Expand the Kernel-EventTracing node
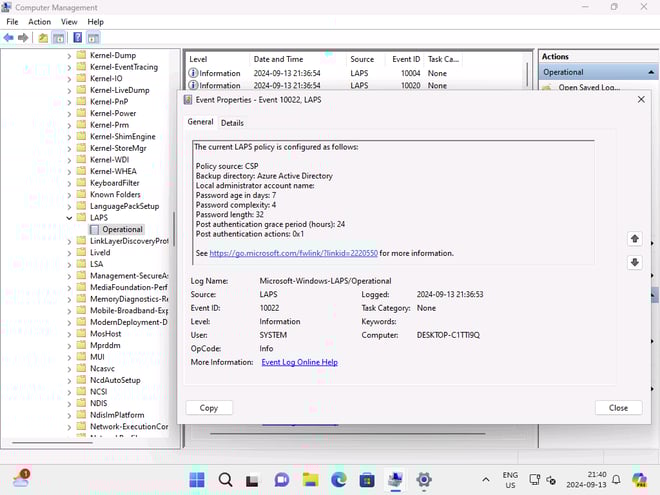Screen dimensions: 660x495 pos(69,67)
